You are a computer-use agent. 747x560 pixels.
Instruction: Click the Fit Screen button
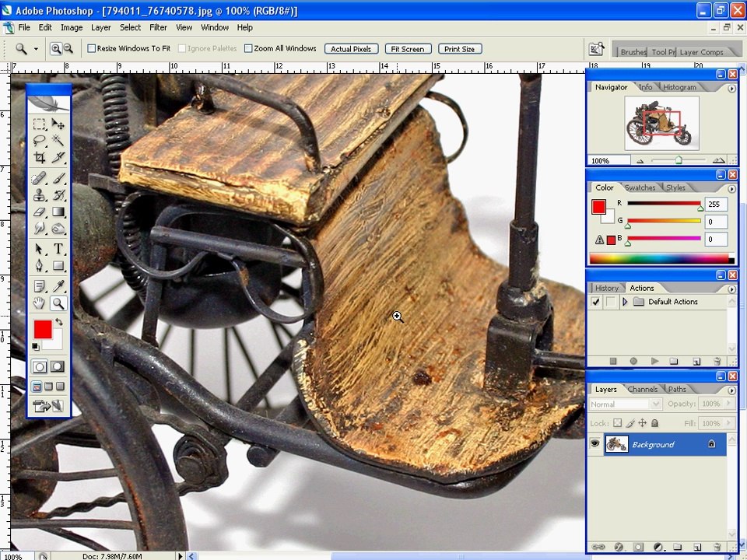(408, 48)
